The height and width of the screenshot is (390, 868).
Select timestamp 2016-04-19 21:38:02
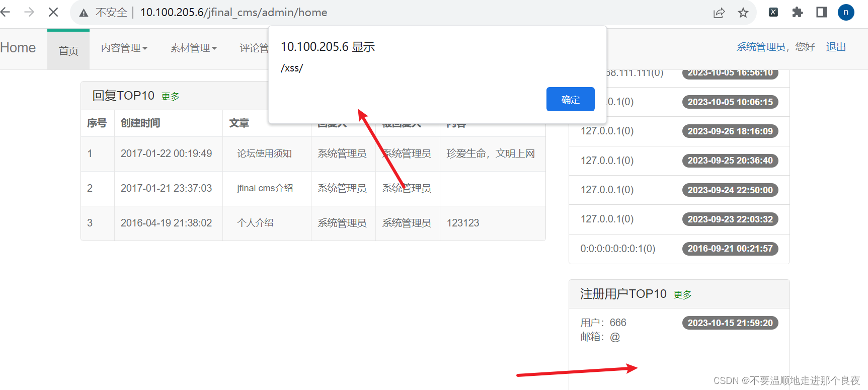(x=166, y=222)
